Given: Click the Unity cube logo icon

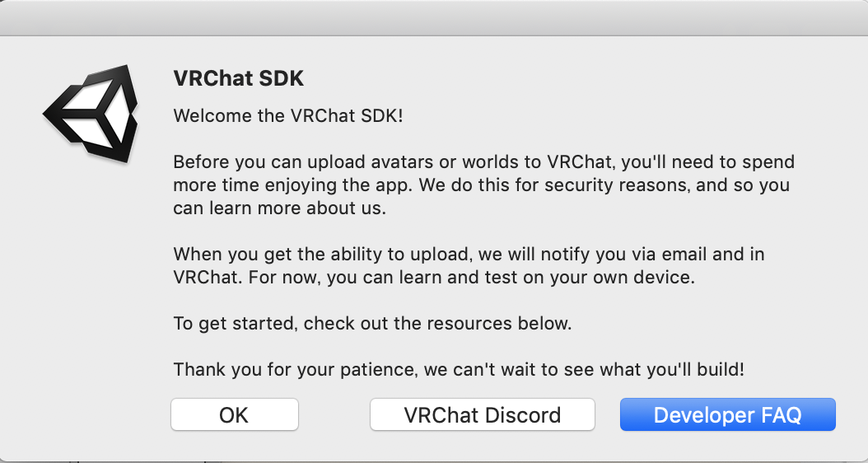Looking at the screenshot, I should [91, 114].
